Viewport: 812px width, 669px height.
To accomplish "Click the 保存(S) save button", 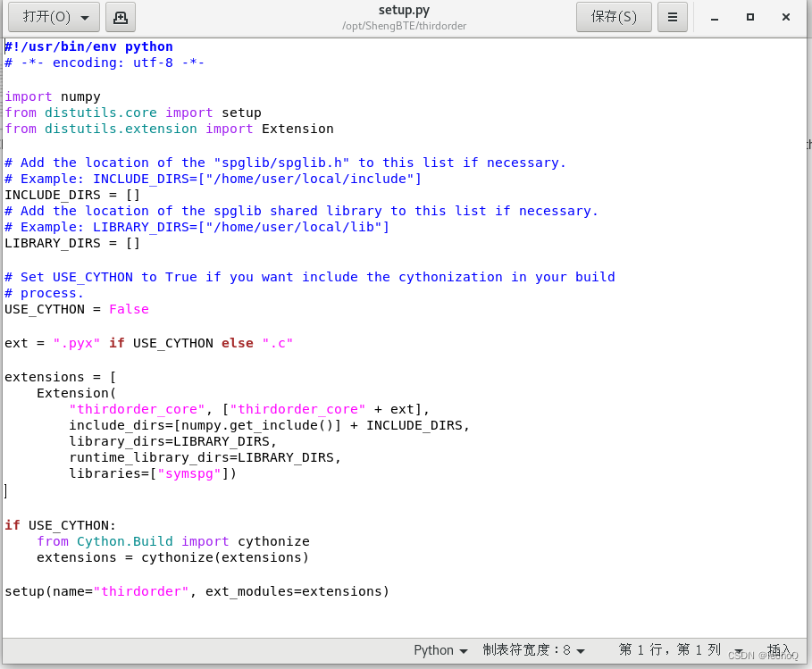I will coord(614,17).
